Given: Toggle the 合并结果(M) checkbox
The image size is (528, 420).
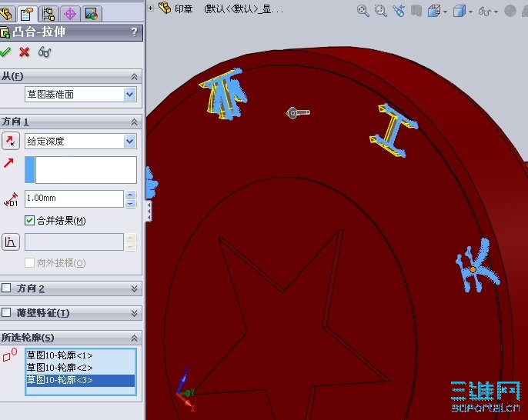Looking at the screenshot, I should click(29, 221).
